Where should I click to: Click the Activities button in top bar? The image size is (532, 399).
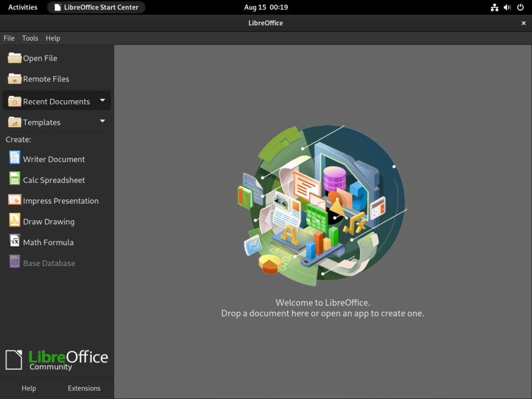pyautogui.click(x=23, y=7)
